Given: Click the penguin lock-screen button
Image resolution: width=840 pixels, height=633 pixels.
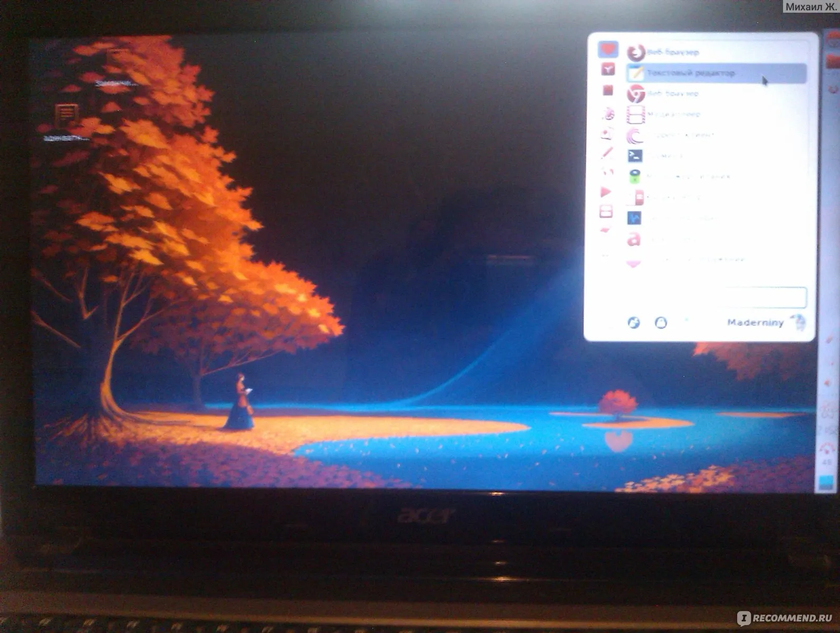Looking at the screenshot, I should (x=661, y=323).
